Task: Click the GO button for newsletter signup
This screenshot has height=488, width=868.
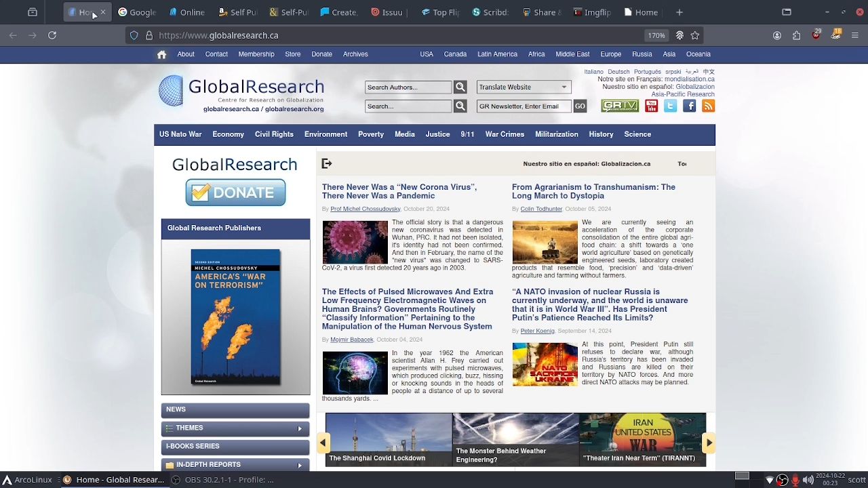Action: pyautogui.click(x=580, y=106)
